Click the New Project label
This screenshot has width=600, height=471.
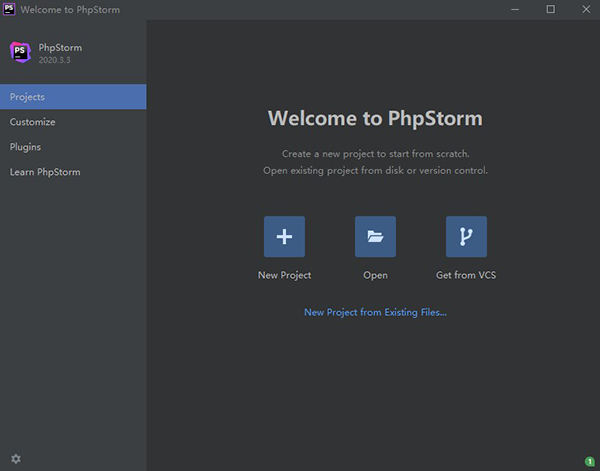coord(284,275)
